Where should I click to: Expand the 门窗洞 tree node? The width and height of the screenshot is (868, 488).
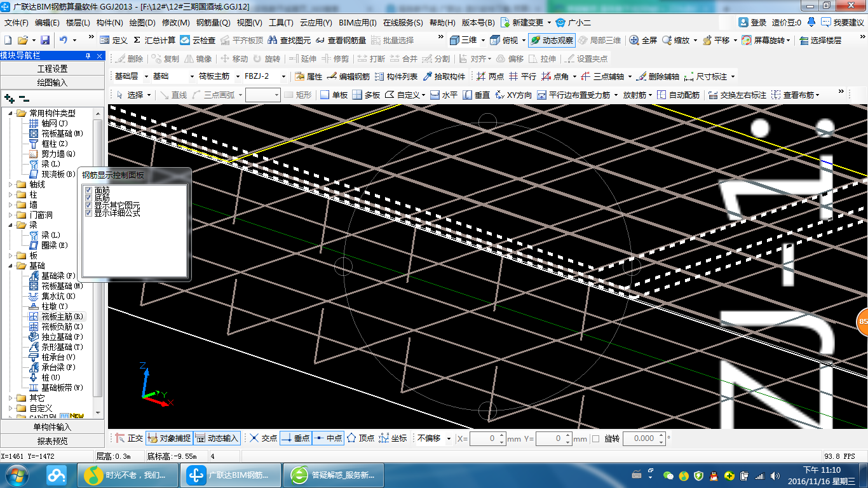(11, 215)
